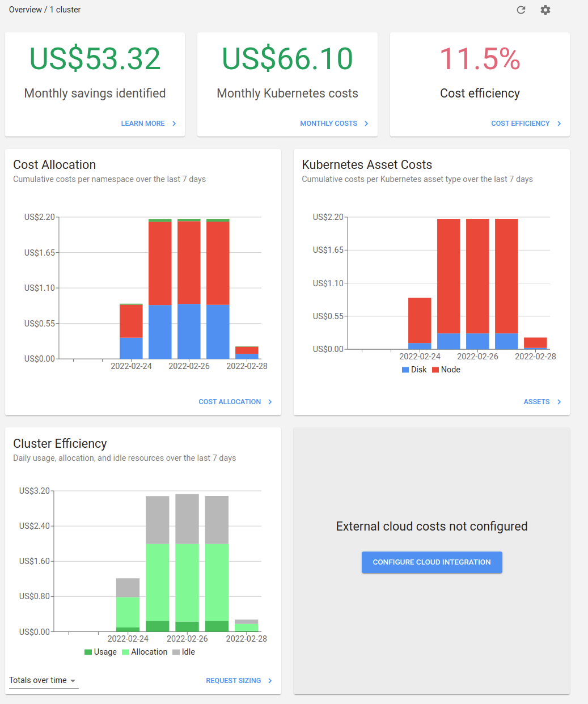Click chevron arrow beside COST EFFICIENCY link
588x704 pixels.
tap(559, 124)
